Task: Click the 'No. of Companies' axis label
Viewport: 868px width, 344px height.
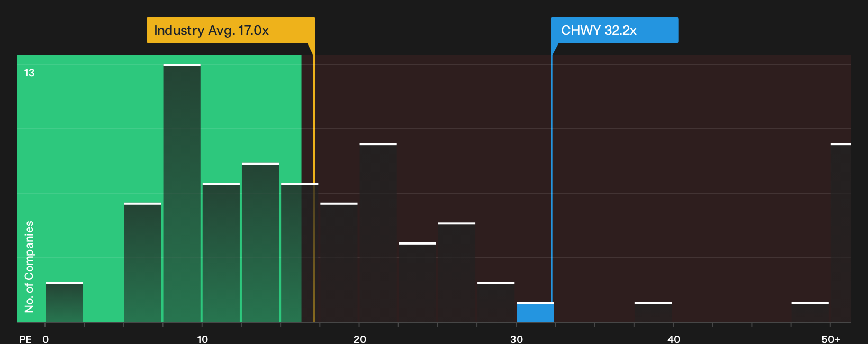Action: pos(29,267)
